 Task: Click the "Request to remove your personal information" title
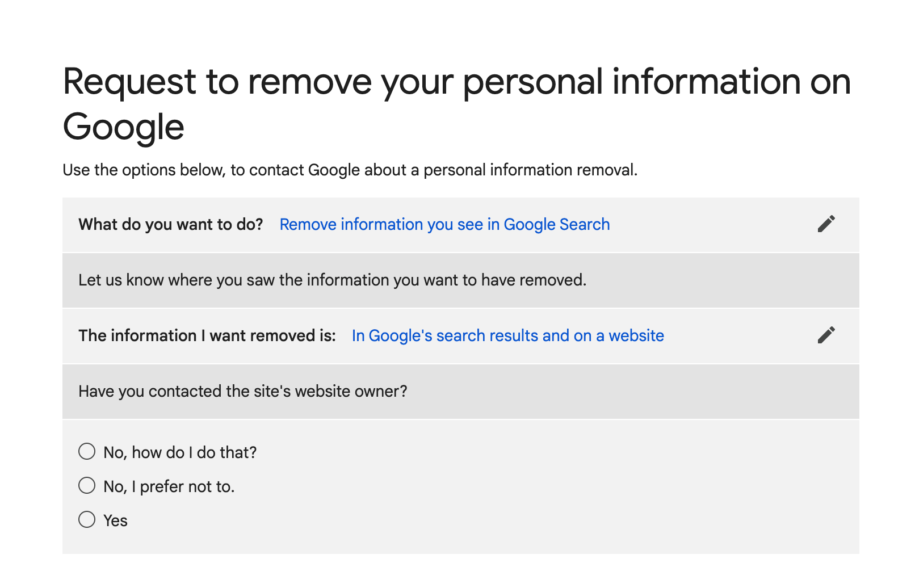point(457,104)
